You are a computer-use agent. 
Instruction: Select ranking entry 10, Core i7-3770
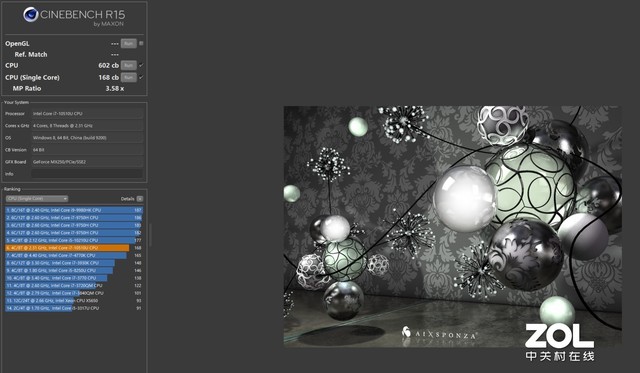point(74,278)
